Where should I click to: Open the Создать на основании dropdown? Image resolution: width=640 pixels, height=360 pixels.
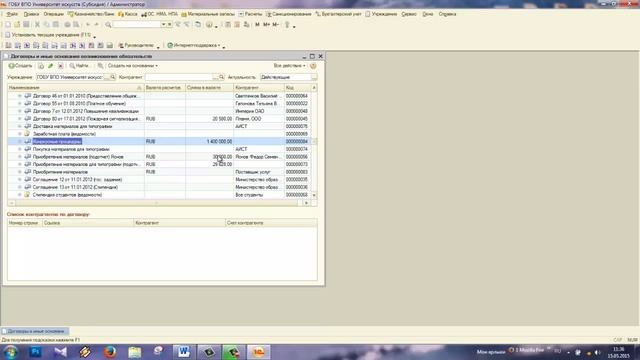click(133, 66)
